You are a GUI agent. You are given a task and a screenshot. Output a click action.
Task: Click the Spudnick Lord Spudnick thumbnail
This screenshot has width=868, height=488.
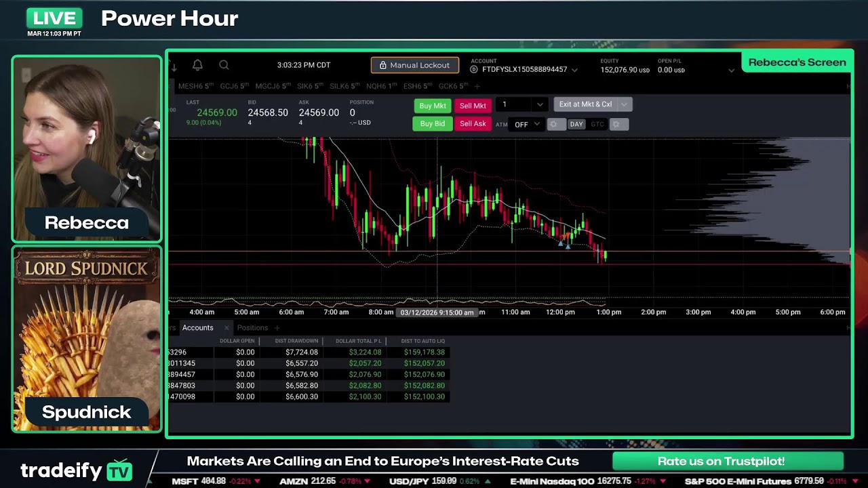tap(87, 339)
